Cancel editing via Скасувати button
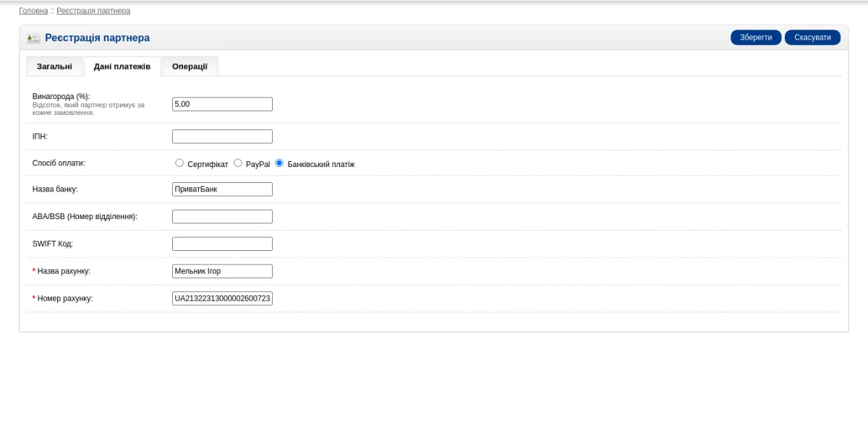This screenshot has height=423, width=868. pos(812,38)
